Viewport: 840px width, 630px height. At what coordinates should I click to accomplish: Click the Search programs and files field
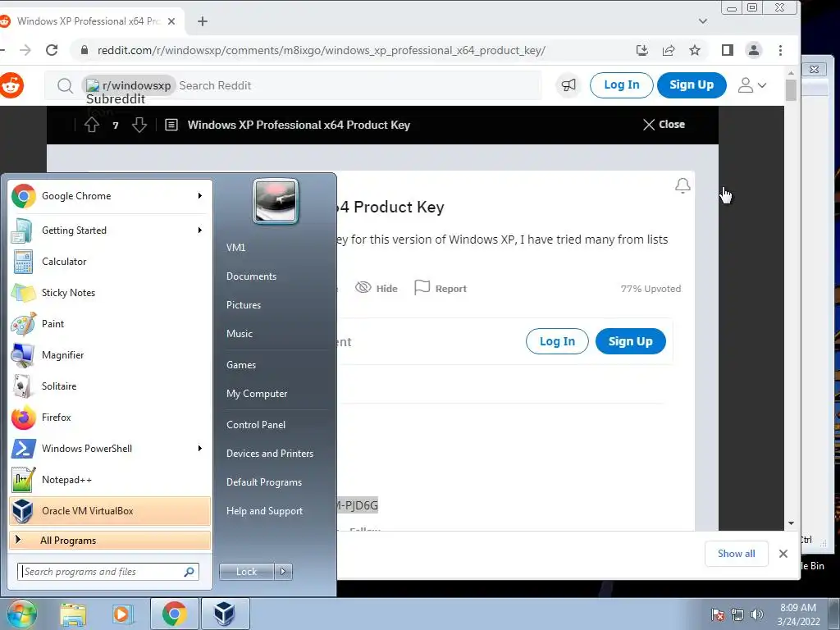point(107,572)
